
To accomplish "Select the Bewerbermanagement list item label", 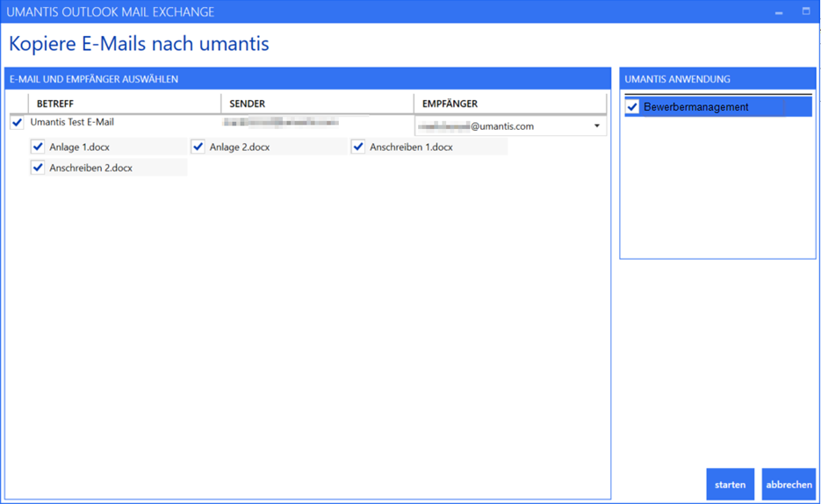I will pos(695,107).
